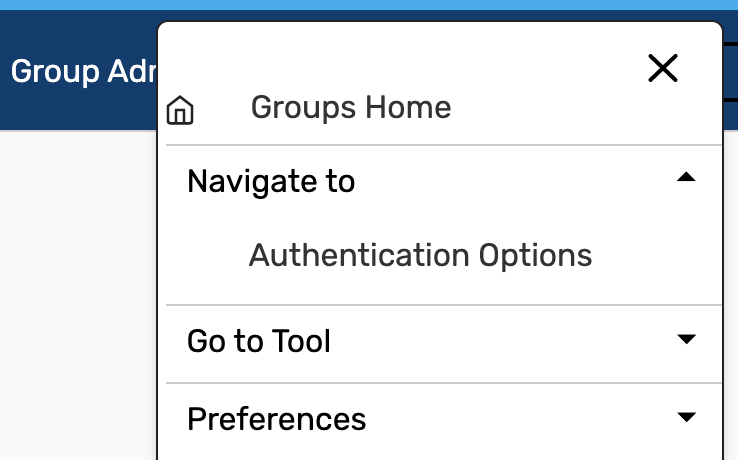This screenshot has width=738, height=460.
Task: Navigate to the Authentication Options page
Action: [x=420, y=255]
